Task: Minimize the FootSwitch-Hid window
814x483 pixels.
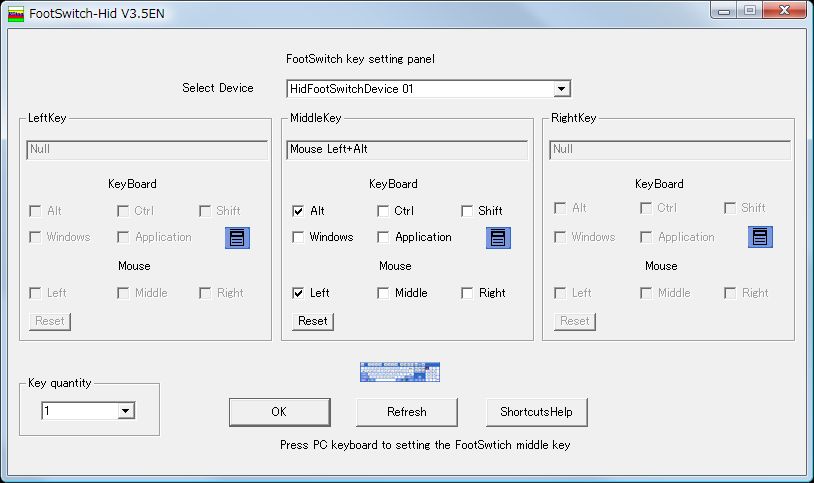Action: click(x=724, y=10)
